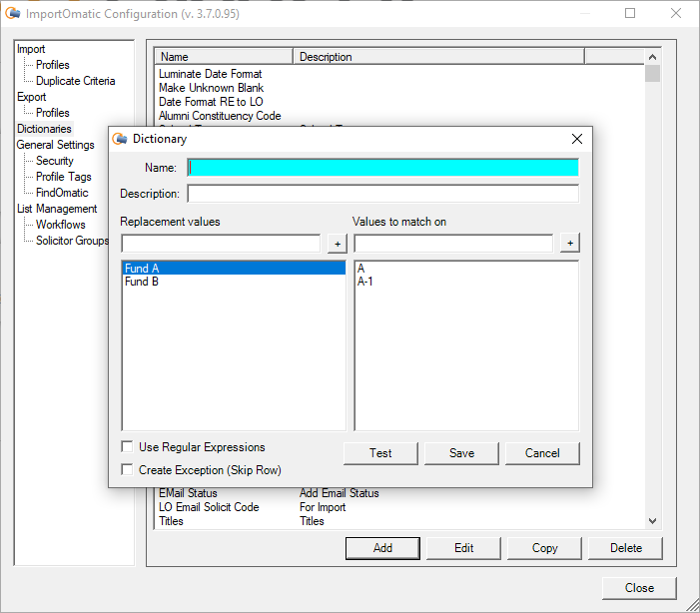Add replacement value with the plus button
700x613 pixels.
pyautogui.click(x=338, y=244)
